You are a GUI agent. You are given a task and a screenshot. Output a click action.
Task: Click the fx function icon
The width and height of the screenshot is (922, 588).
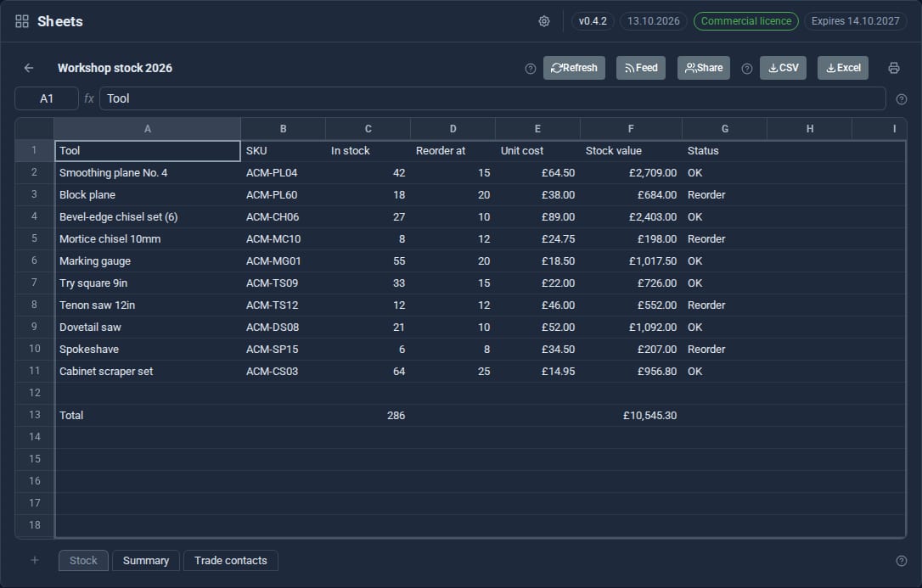click(x=89, y=98)
